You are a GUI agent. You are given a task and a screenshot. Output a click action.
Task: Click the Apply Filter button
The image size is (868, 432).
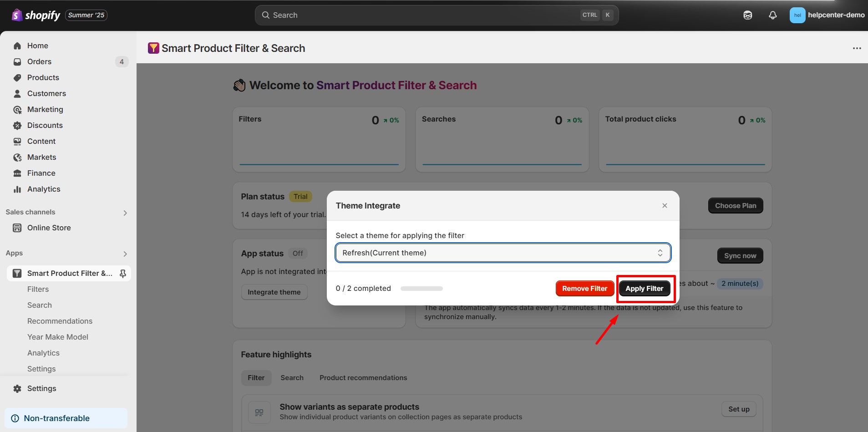tap(645, 288)
